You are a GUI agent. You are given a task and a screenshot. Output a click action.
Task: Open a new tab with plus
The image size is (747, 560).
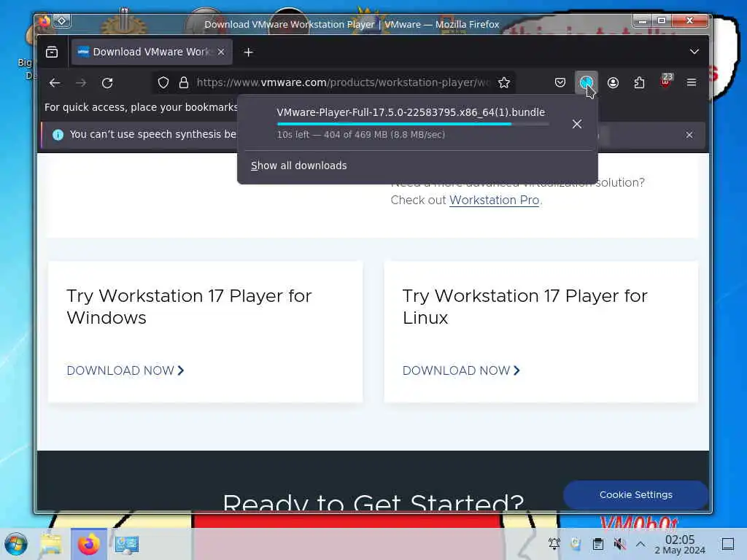(248, 52)
